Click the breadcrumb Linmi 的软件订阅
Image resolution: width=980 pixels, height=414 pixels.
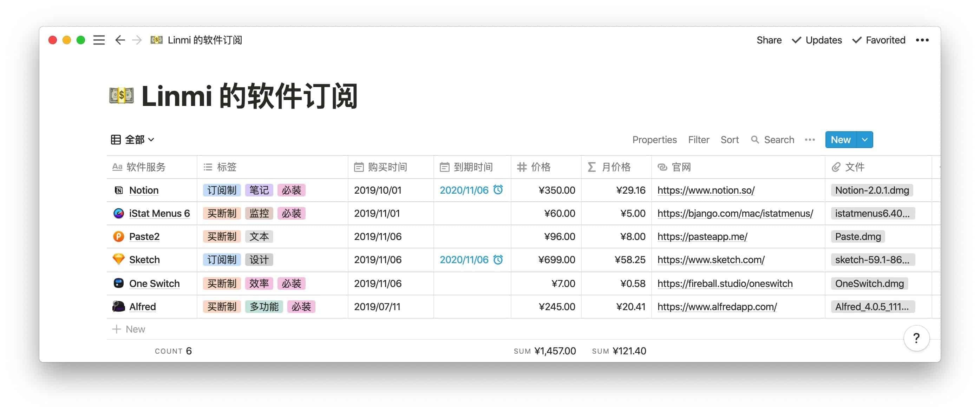pyautogui.click(x=205, y=40)
